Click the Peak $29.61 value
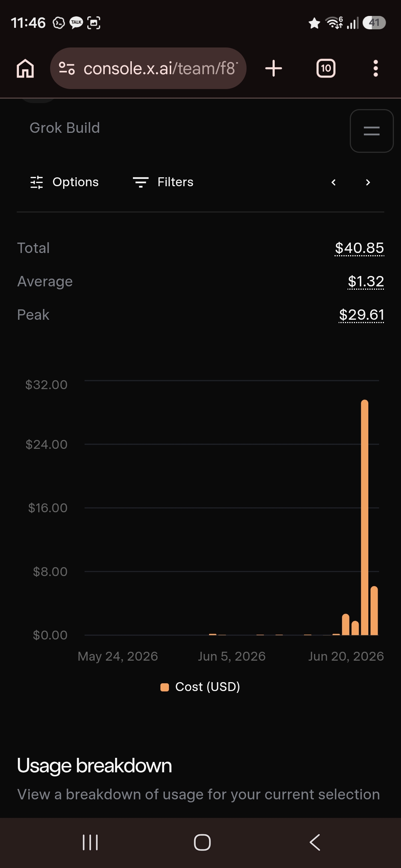This screenshot has width=401, height=868. click(361, 315)
